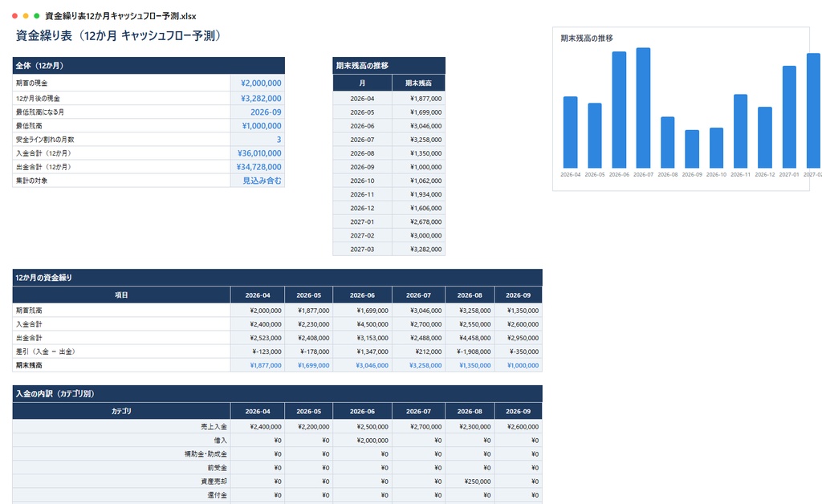Click the 売上入金 cell for 2026-07

click(x=418, y=426)
